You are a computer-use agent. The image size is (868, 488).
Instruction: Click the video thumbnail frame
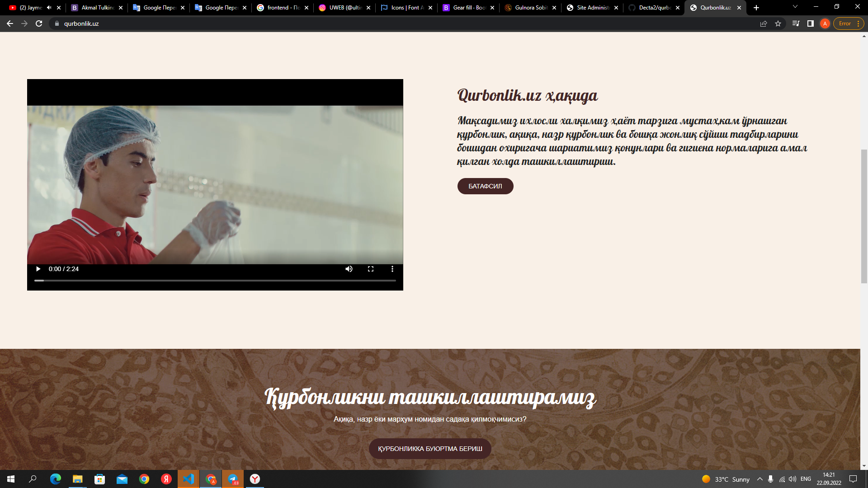[x=215, y=185]
